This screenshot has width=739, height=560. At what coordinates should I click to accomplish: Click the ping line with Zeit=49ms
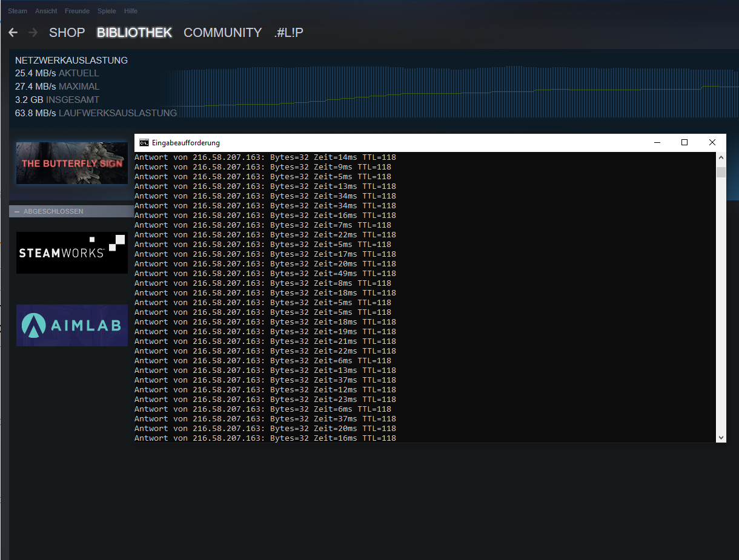click(265, 274)
